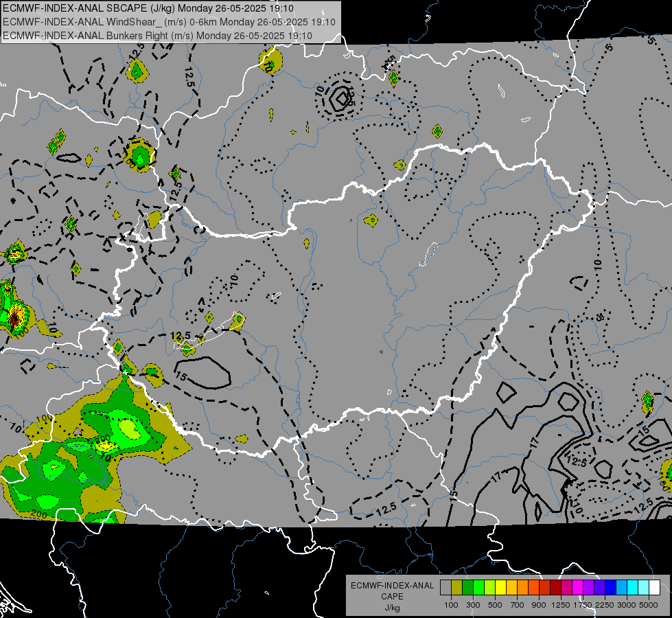
Task: Pick the brick red legend swatch after 900
Action: click(x=545, y=588)
